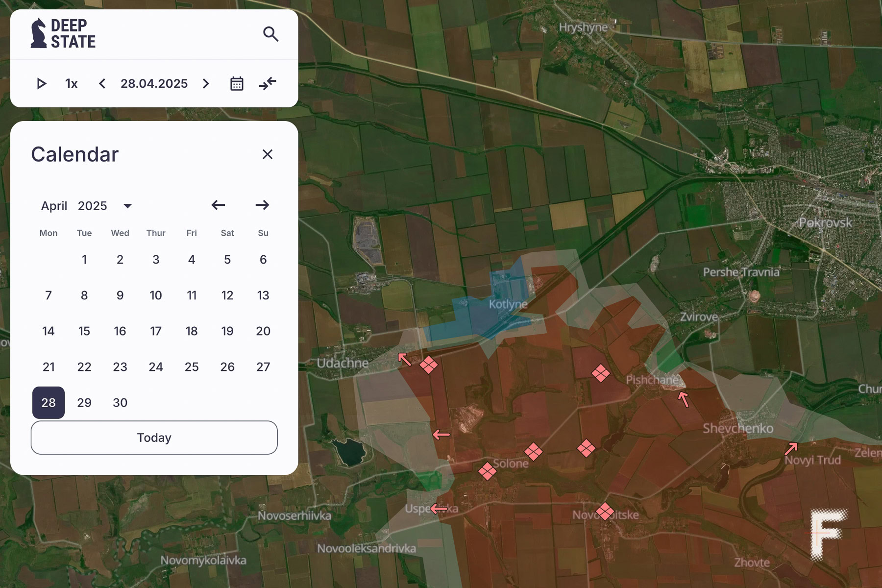
Task: Click the date 28.04.2025 in toolbar
Action: pos(154,84)
